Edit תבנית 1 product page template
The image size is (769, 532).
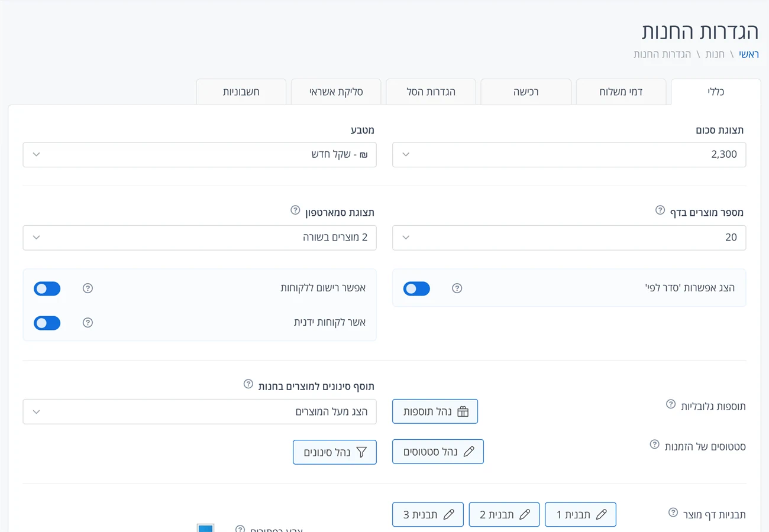point(581,514)
